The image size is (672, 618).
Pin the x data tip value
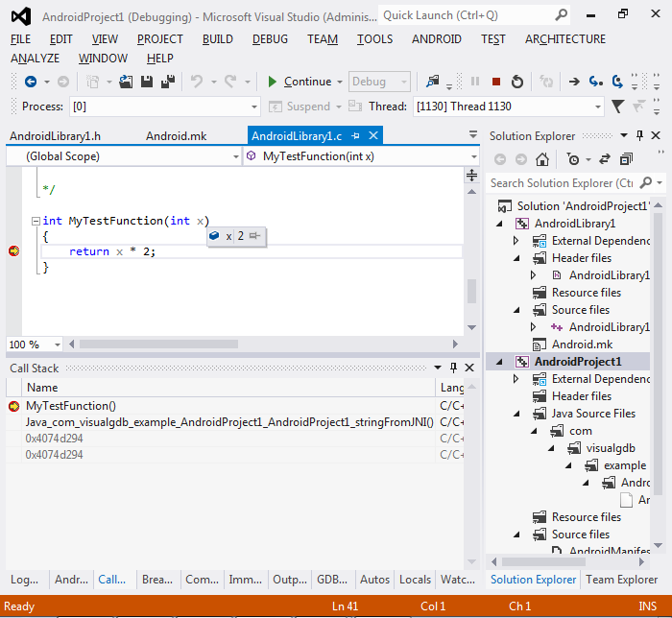(254, 236)
